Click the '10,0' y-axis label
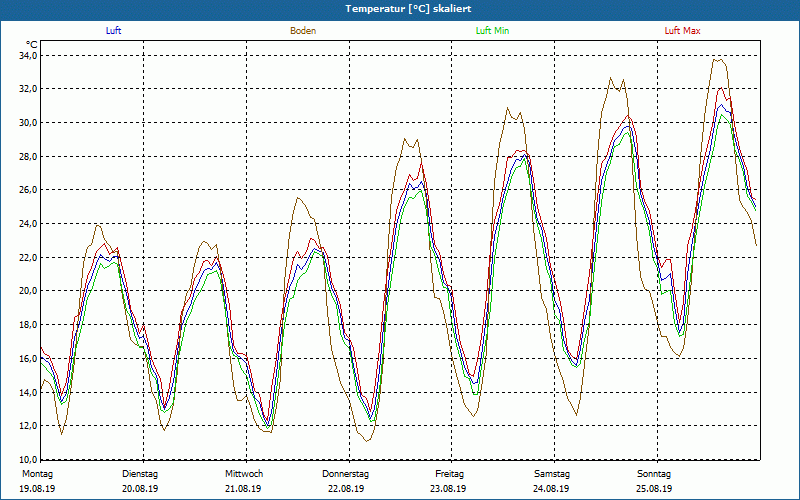Image resolution: width=800 pixels, height=500 pixels. pos(29,458)
